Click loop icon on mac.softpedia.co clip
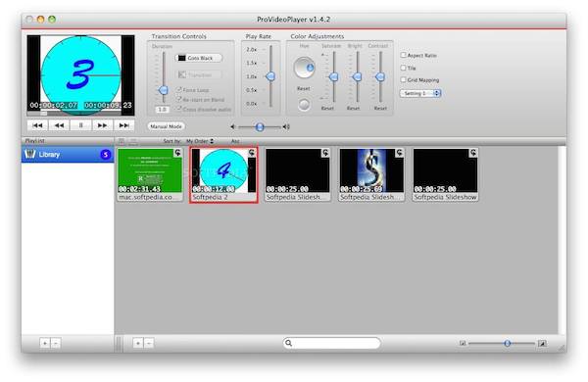 point(177,153)
